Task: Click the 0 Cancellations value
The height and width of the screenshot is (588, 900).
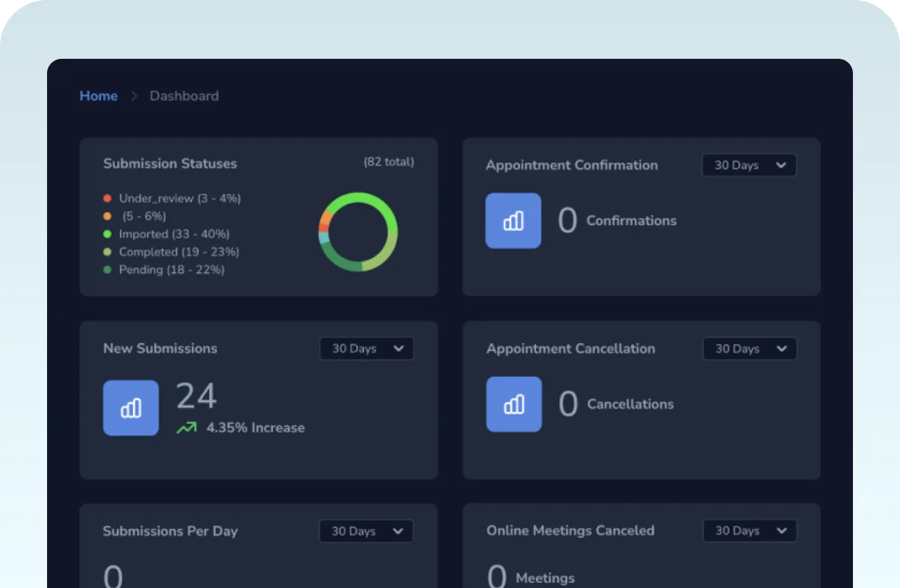Action: coord(568,404)
